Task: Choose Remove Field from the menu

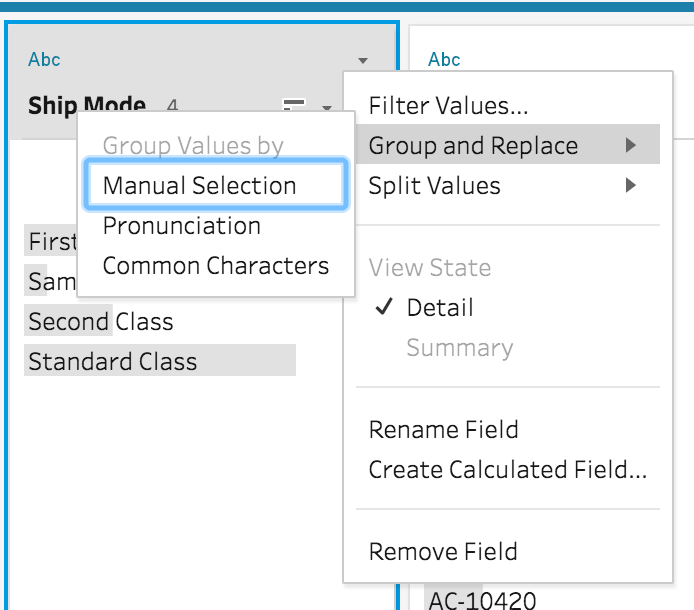Action: click(x=443, y=552)
